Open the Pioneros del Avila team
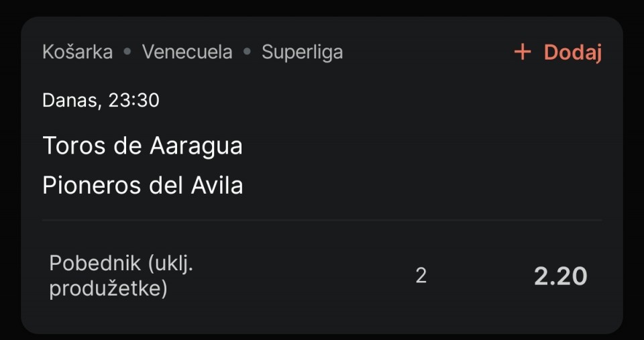Image resolution: width=644 pixels, height=340 pixels. (142, 186)
